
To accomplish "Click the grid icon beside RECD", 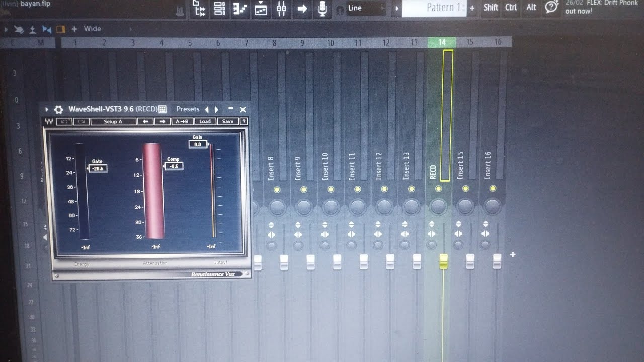I will (x=163, y=109).
